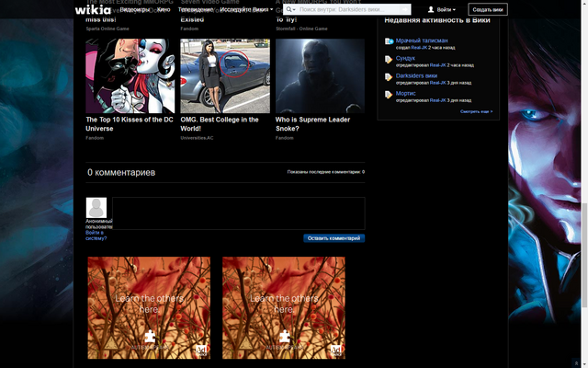Click the Смотреть еще link

click(x=476, y=111)
